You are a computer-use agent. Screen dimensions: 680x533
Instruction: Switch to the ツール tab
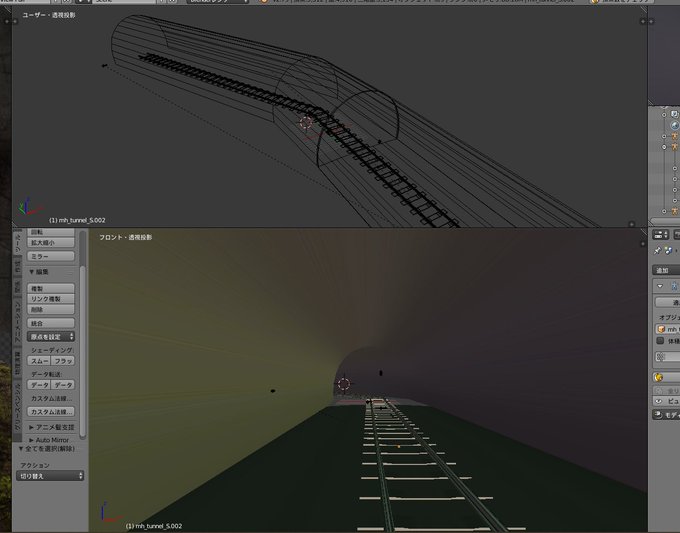[x=17, y=242]
